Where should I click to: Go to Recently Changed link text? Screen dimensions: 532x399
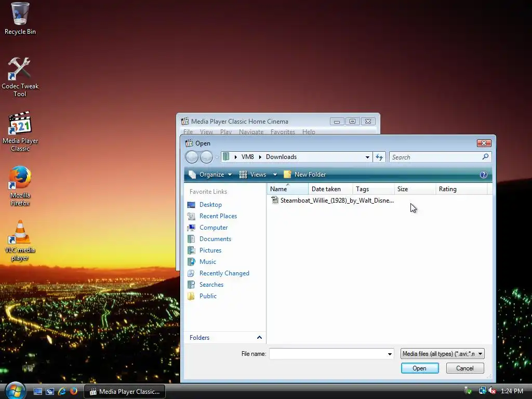[x=224, y=273]
